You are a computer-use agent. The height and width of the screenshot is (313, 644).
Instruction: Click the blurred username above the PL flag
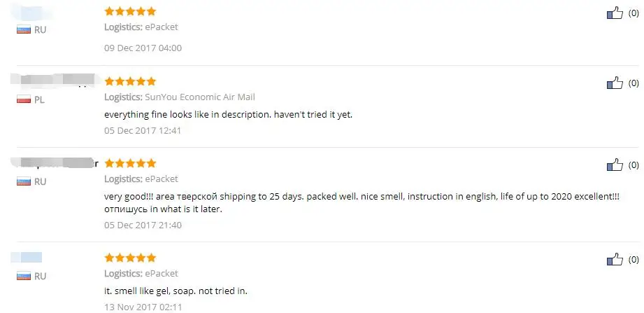(x=52, y=81)
